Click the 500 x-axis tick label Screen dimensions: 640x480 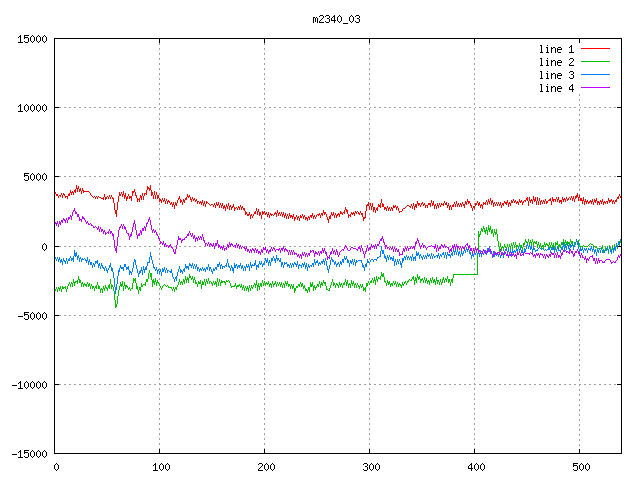tap(580, 467)
